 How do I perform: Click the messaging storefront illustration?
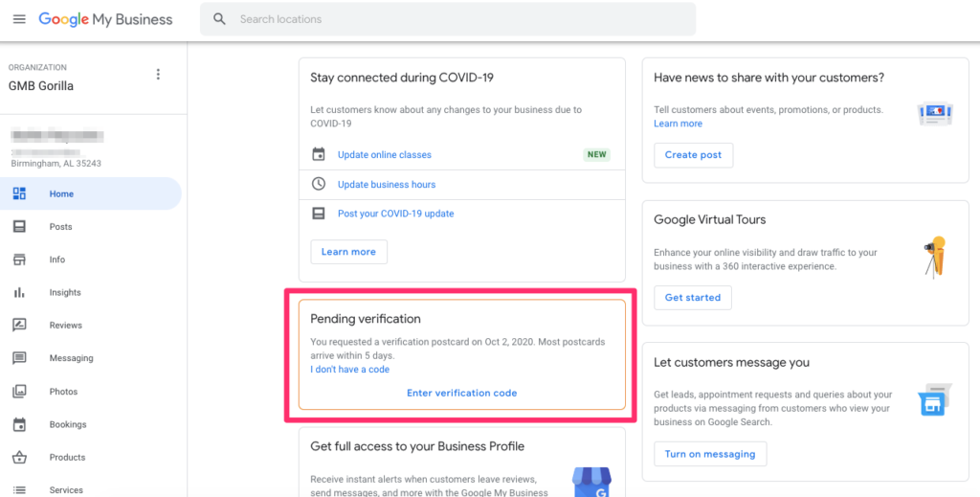(934, 400)
